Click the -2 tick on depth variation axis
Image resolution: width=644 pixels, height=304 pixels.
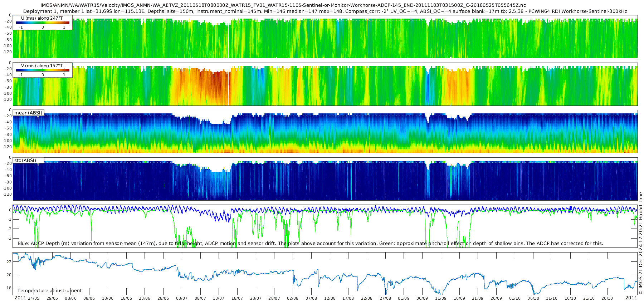point(10,229)
